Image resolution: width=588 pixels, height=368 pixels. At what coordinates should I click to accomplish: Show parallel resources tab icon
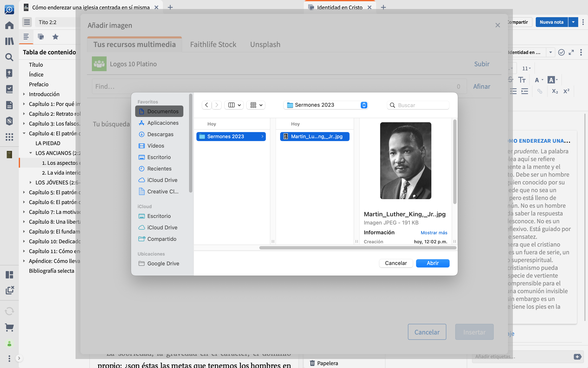41,37
